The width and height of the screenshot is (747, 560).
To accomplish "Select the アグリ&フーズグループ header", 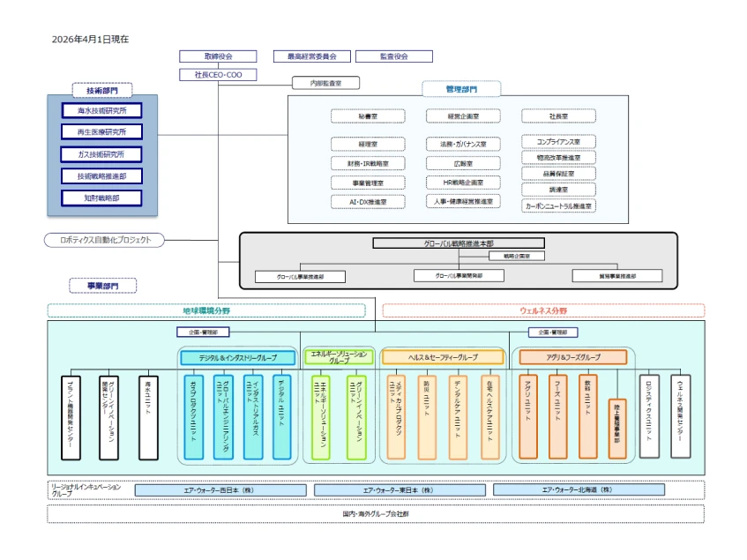I will pyautogui.click(x=572, y=357).
